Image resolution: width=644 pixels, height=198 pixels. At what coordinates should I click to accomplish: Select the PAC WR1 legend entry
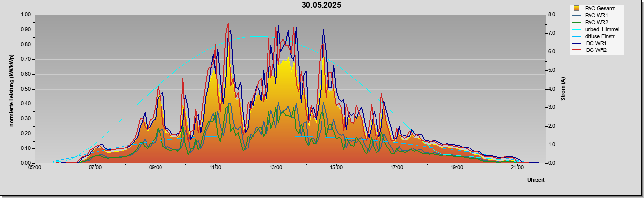596,15
